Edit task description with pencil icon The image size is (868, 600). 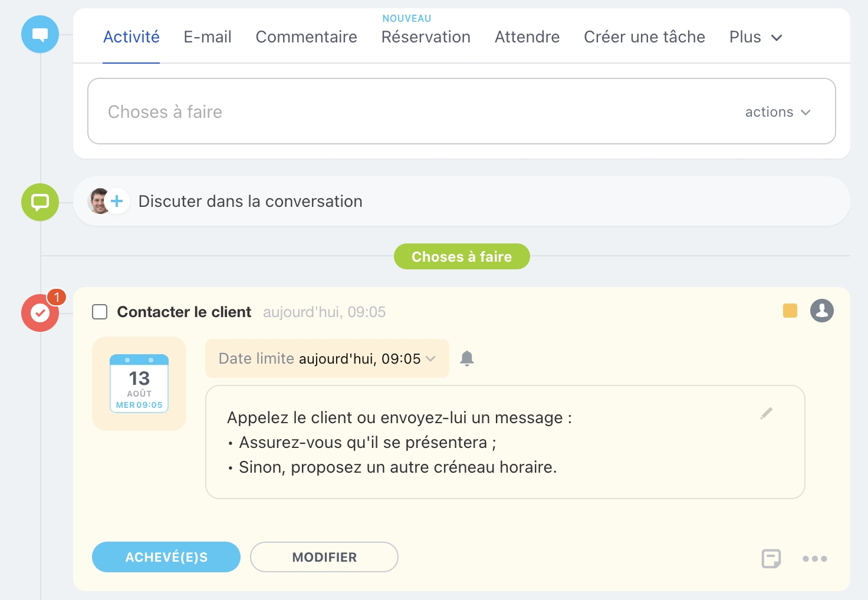766,414
